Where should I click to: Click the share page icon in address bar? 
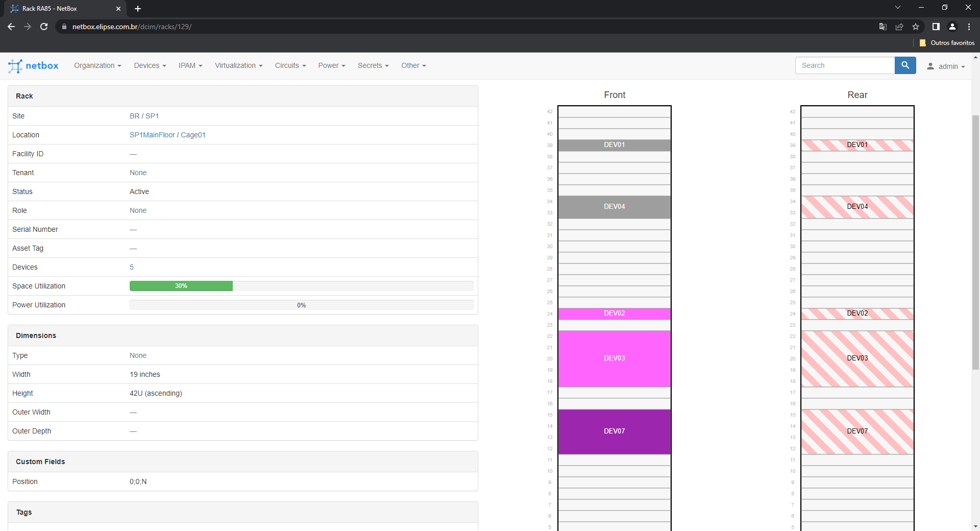click(x=899, y=27)
